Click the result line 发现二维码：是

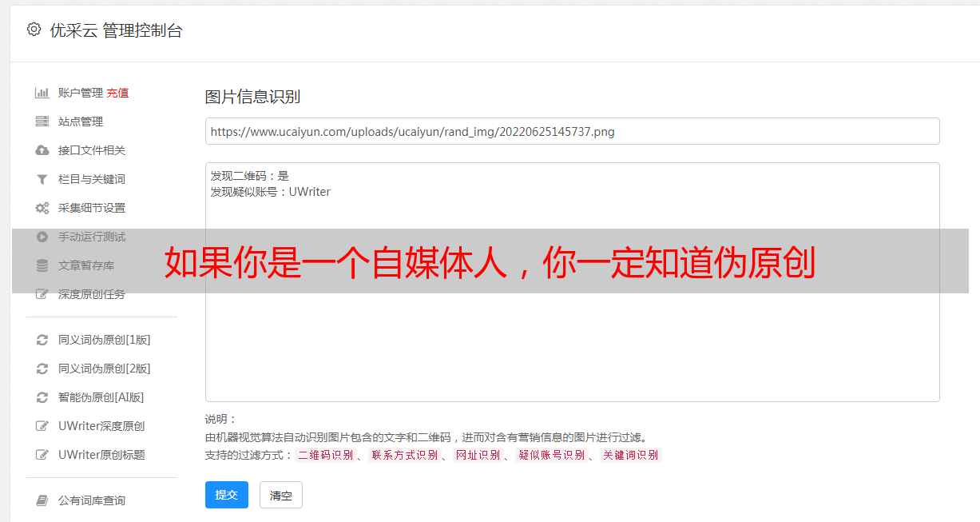point(250,176)
